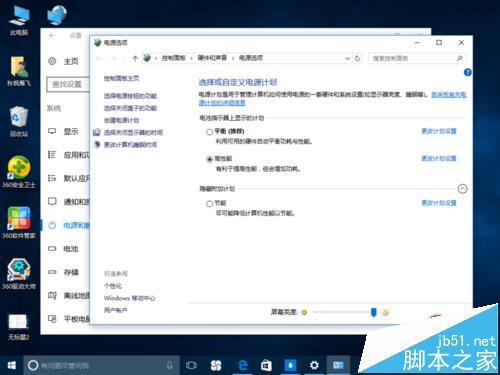Open the 无标题2 desktop file

pyautogui.click(x=19, y=327)
